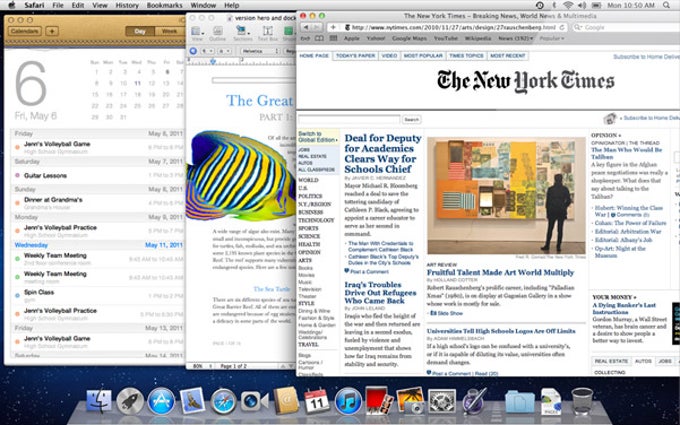
Task: Launch Launchpad rocket icon in dock
Action: coord(130,401)
